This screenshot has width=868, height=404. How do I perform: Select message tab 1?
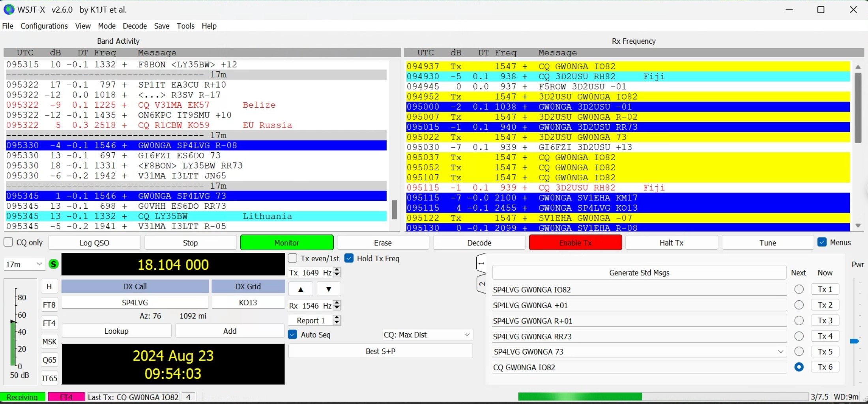click(481, 264)
